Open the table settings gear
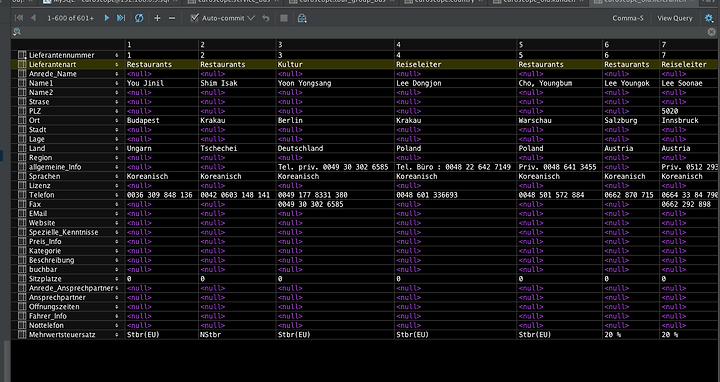The height and width of the screenshot is (382, 720). pyautogui.click(x=709, y=18)
